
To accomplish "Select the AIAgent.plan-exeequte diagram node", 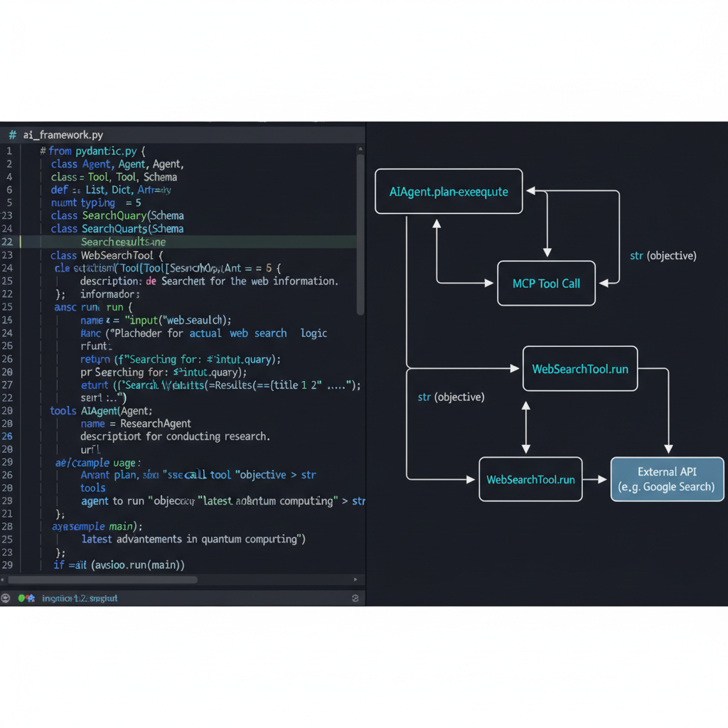I will tap(449, 191).
